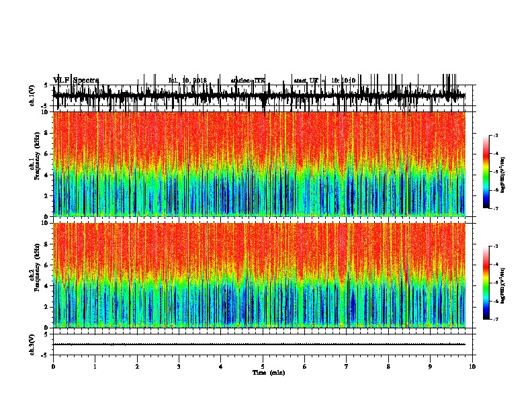Click the -5 V tick on ch.3(V) axis
Screen dimensions: 532x411
point(45,355)
